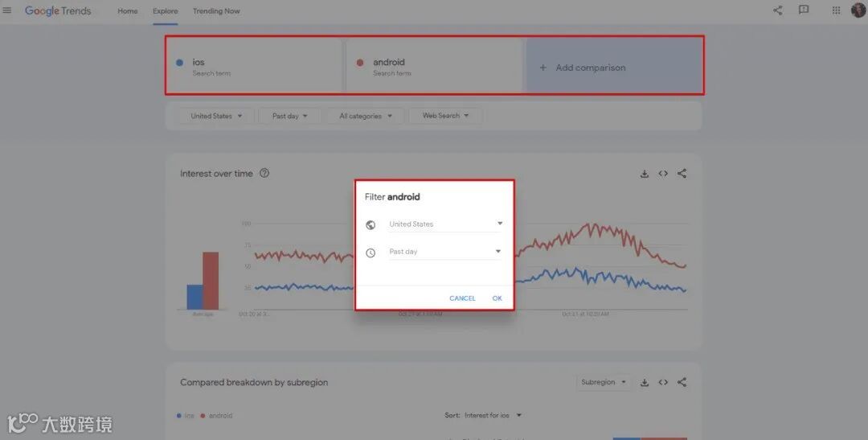Open the All categories dropdown

pos(366,116)
